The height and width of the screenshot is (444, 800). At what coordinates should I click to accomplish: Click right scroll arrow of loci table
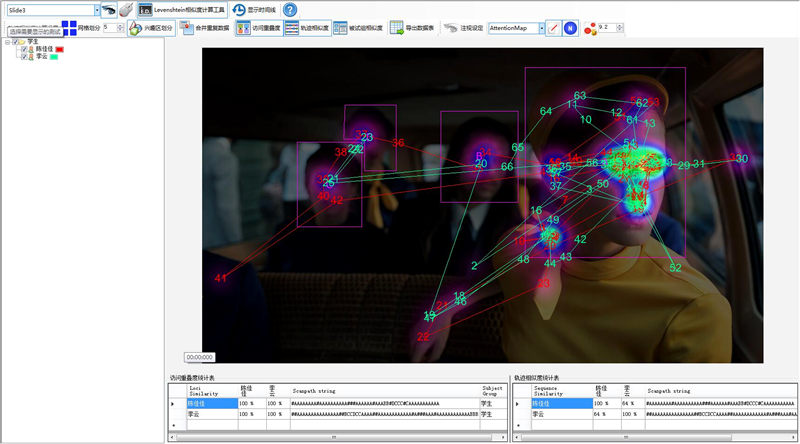tap(503, 437)
